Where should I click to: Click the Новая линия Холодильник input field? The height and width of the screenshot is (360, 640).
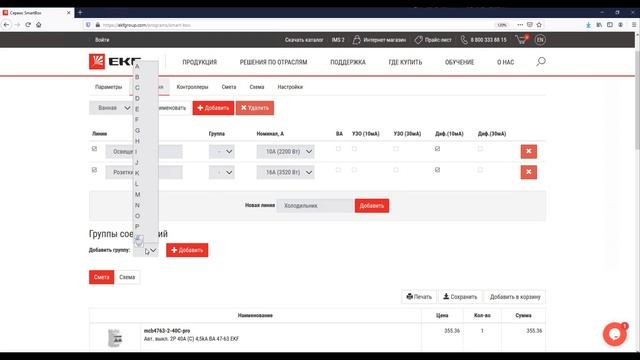pos(315,206)
